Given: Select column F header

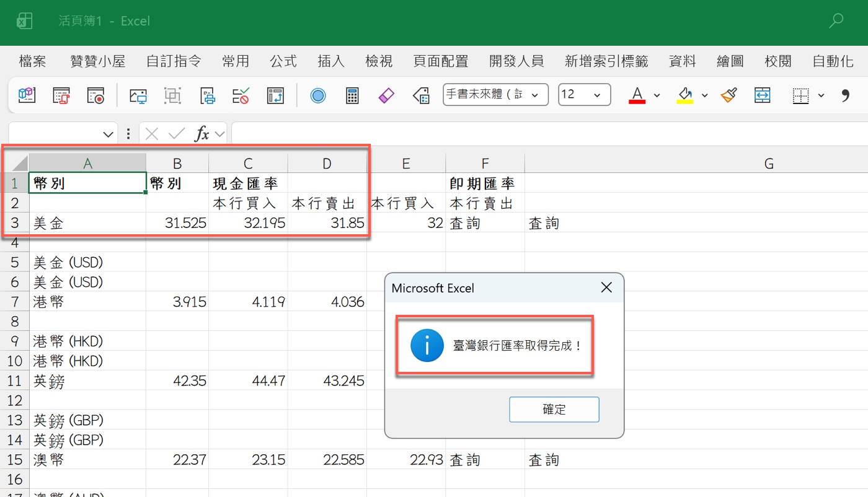Looking at the screenshot, I should coord(485,164).
